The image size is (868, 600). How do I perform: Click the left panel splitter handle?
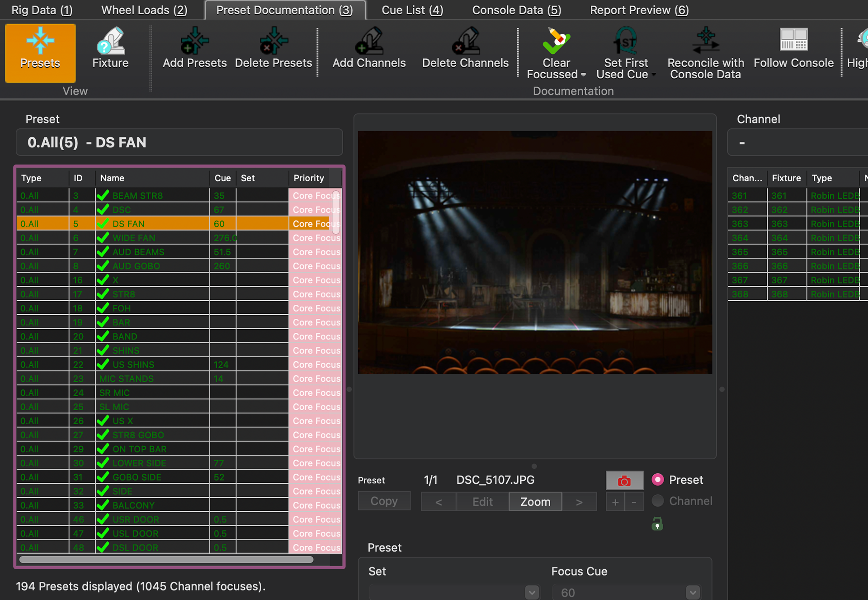pyautogui.click(x=349, y=389)
